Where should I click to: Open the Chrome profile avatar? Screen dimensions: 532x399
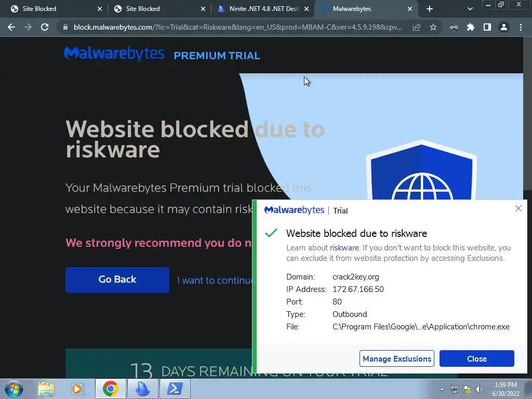pos(504,27)
